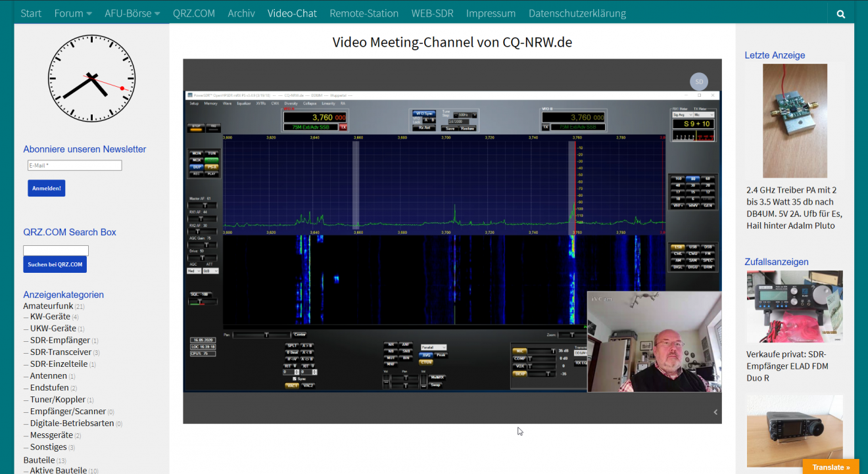
Task: Adjust the Pan slider below waterfall
Action: 262,335
